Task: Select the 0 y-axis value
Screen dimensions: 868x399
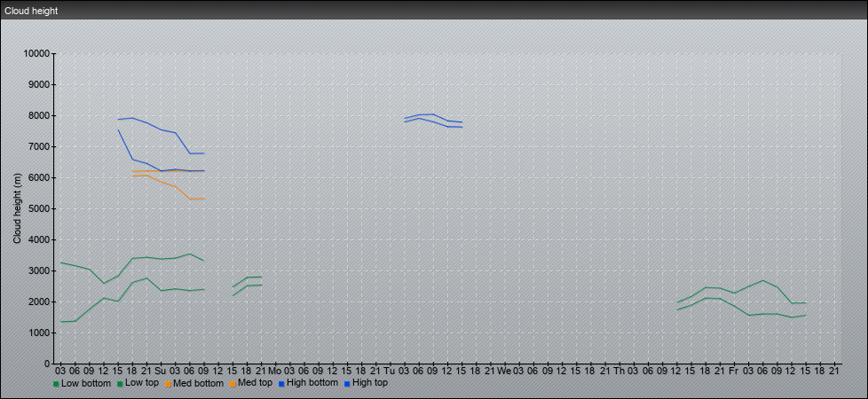Action: point(48,364)
